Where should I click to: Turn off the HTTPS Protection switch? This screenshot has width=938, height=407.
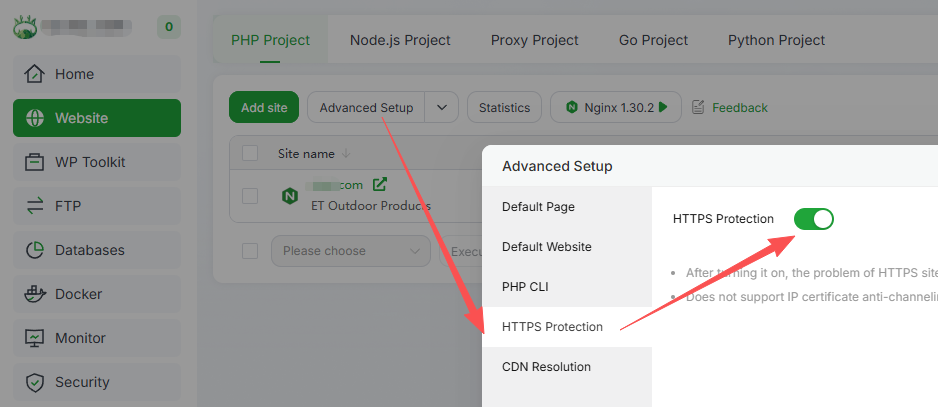click(814, 219)
